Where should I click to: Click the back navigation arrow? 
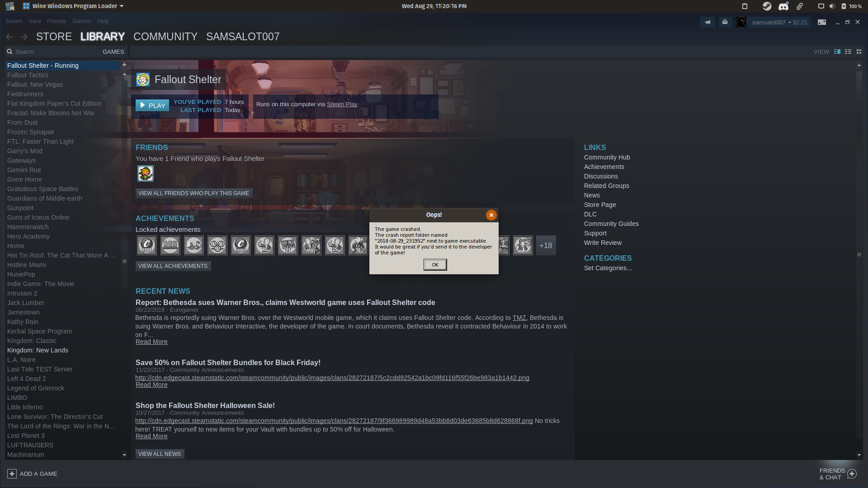[x=9, y=37]
